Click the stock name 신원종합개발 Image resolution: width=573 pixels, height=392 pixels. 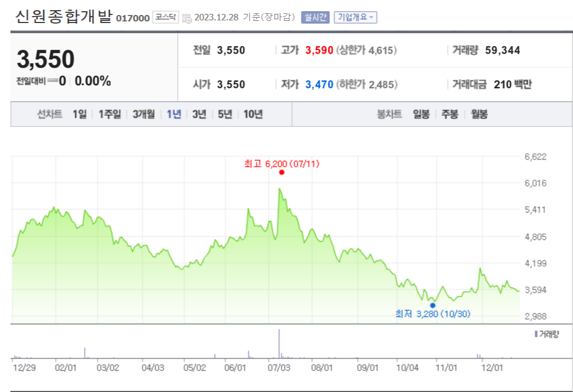[x=64, y=17]
